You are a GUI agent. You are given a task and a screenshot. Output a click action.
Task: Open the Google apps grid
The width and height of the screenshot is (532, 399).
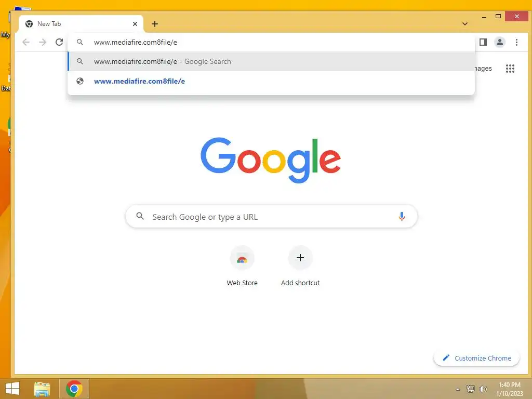[x=510, y=69]
